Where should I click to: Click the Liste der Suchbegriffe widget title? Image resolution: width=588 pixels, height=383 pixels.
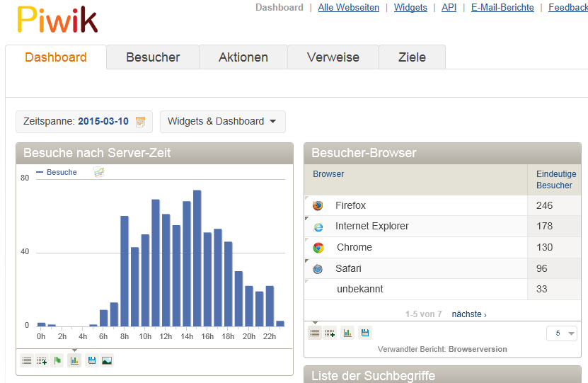[373, 375]
